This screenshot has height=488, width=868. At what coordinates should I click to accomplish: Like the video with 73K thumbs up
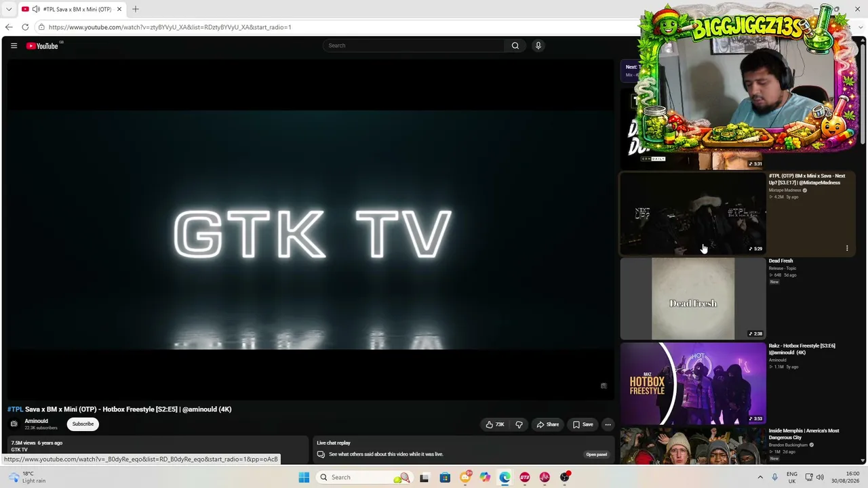point(495,424)
